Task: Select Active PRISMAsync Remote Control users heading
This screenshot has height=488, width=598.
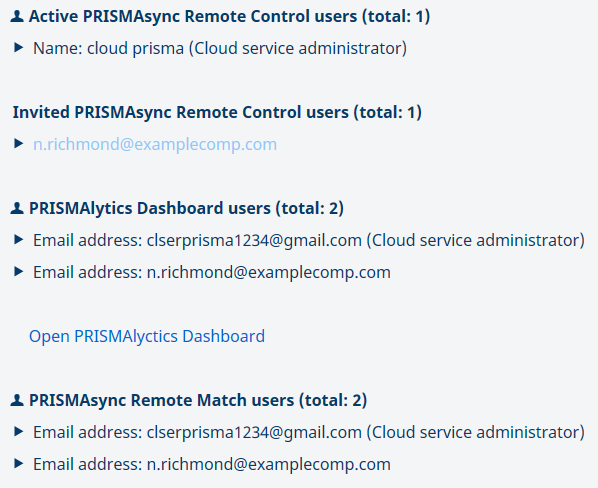Action: point(230,16)
